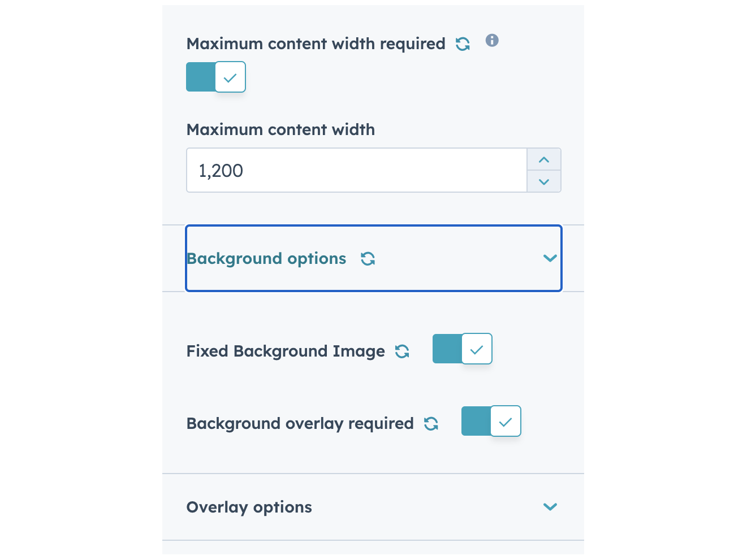The width and height of the screenshot is (747, 560).
Task: Select the Overlay options header row
Action: coord(373,507)
